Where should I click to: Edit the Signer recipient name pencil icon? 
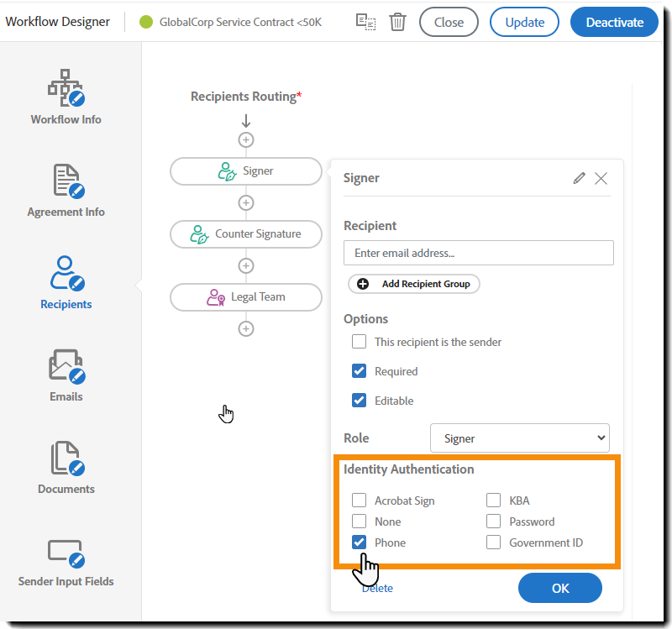[x=579, y=178]
